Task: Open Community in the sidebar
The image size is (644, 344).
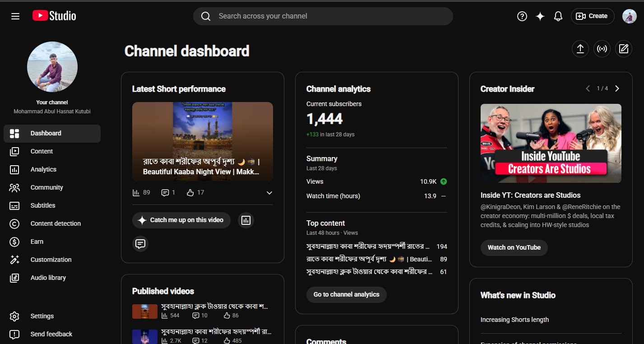Action: point(52,188)
